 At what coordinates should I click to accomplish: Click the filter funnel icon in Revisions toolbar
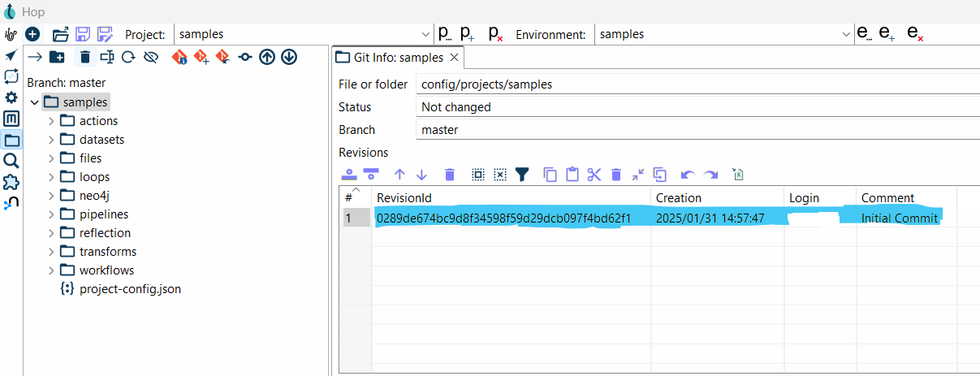522,174
